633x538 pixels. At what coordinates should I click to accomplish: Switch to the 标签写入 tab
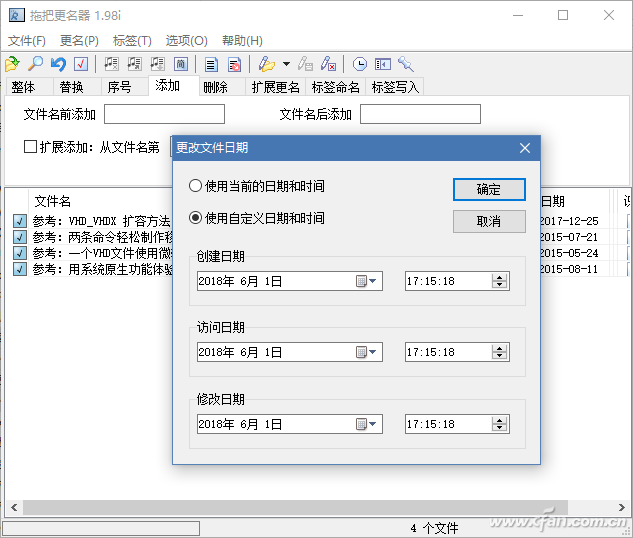[395, 87]
